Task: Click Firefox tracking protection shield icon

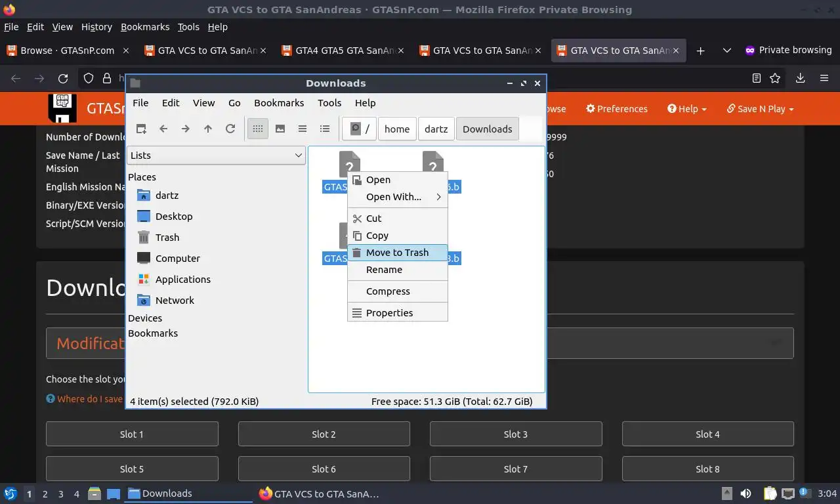Action: click(x=88, y=79)
